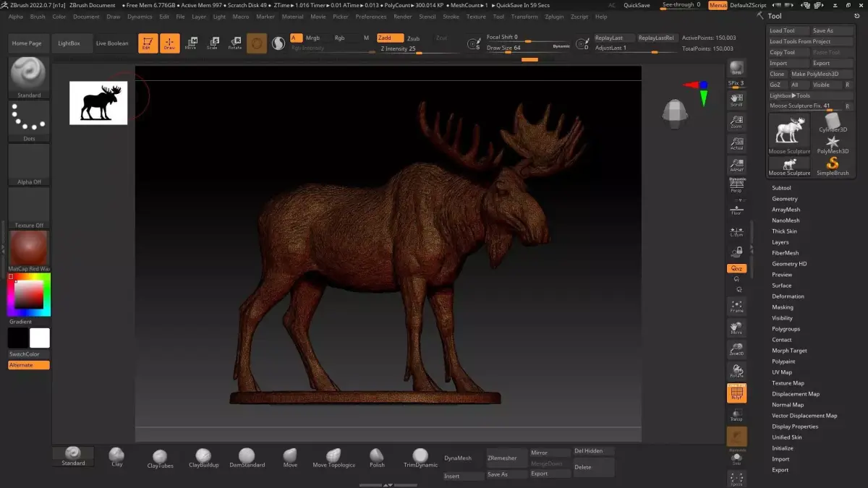This screenshot has height=488, width=868.
Task: Activate the Rotate transform tool
Action: 234,43
